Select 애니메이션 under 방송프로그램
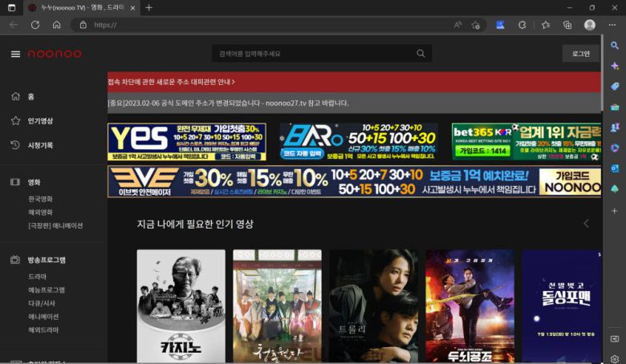 tap(43, 317)
